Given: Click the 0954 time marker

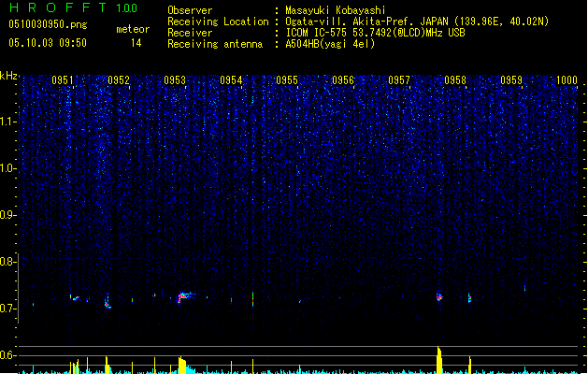Looking at the screenshot, I should coord(231,79).
